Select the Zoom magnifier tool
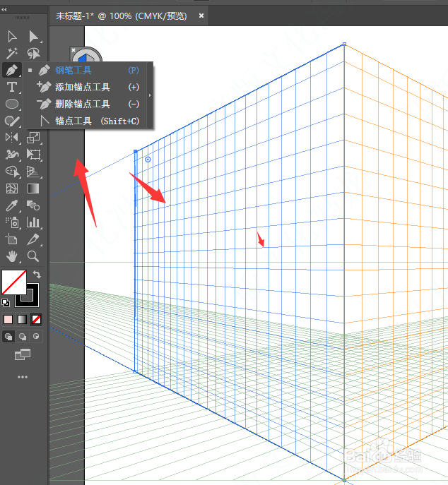448x485 pixels. tap(33, 256)
